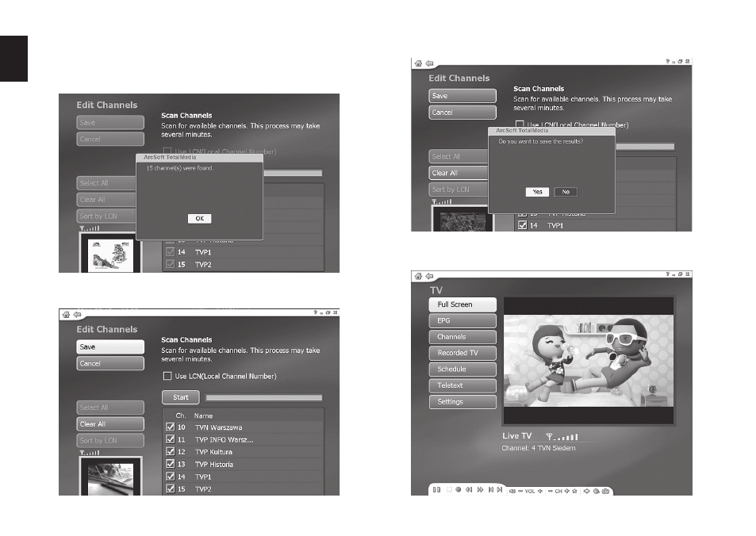Click Clear All in the channel-list window
This screenshot has width=756, height=536.
(x=110, y=424)
